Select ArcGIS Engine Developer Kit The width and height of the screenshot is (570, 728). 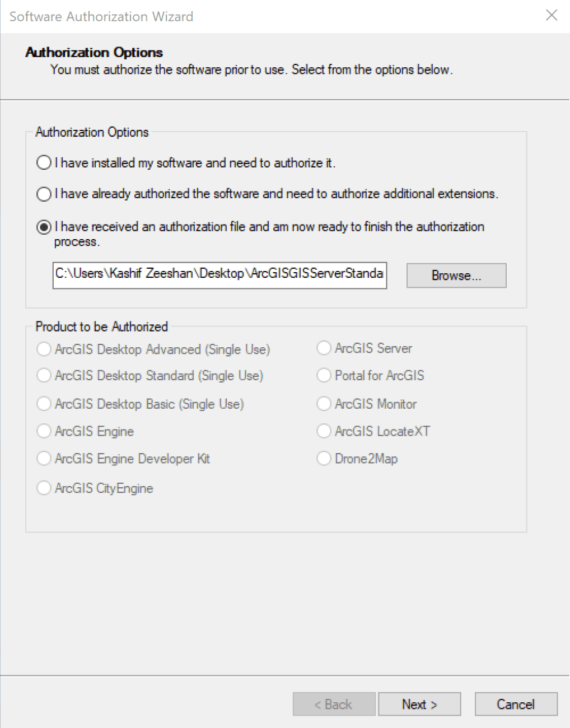coord(44,459)
